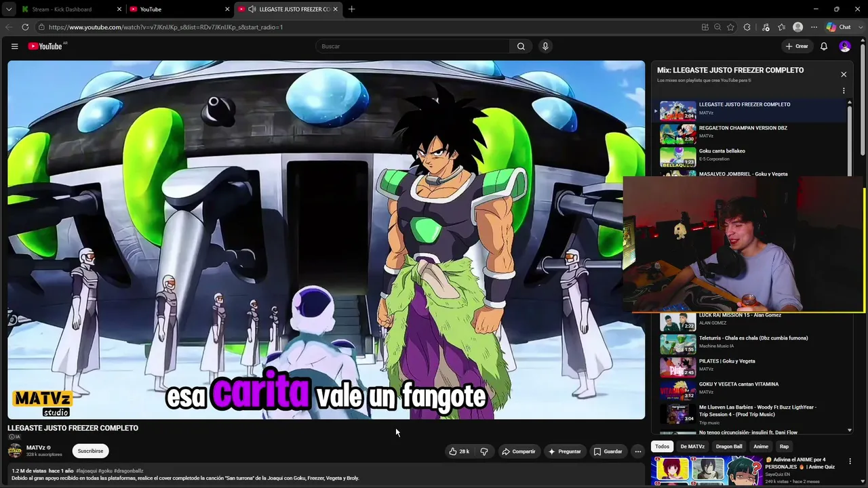Open a new browser tab
This screenshot has height=488, width=868.
pos(351,9)
